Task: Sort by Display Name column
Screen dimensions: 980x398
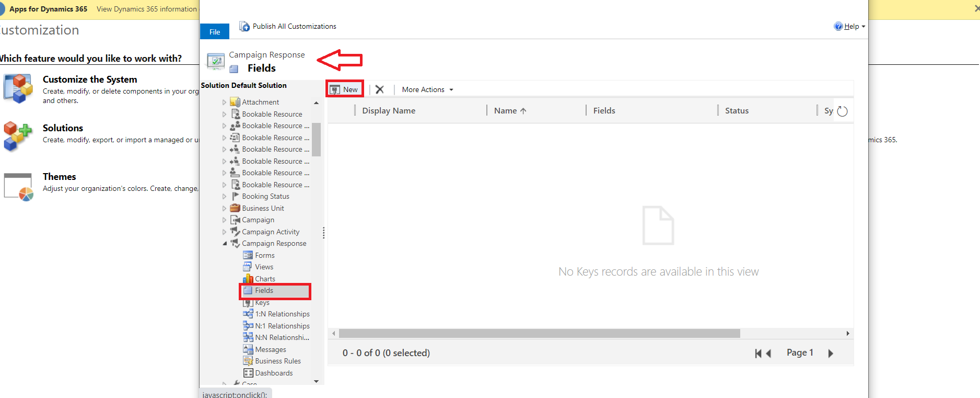Action: [389, 110]
